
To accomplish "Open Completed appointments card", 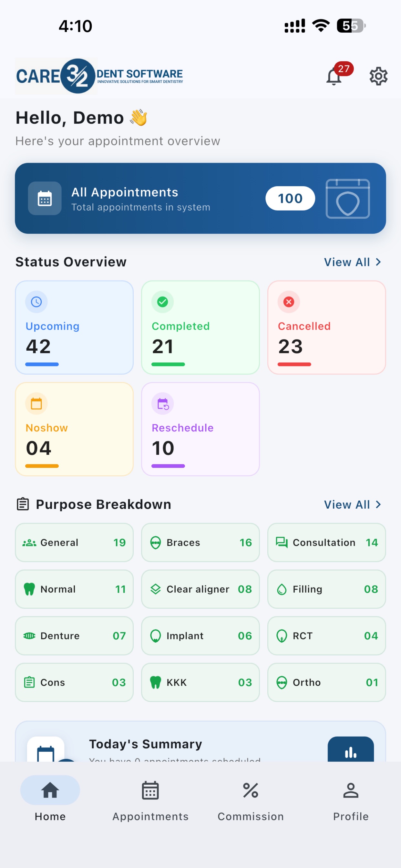I will coord(200,327).
